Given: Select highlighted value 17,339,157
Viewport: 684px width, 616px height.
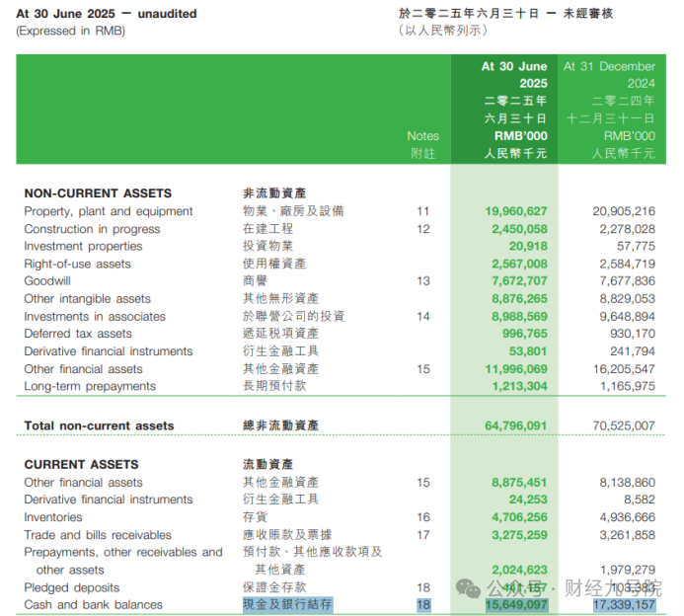Looking at the screenshot, I should [624, 605].
